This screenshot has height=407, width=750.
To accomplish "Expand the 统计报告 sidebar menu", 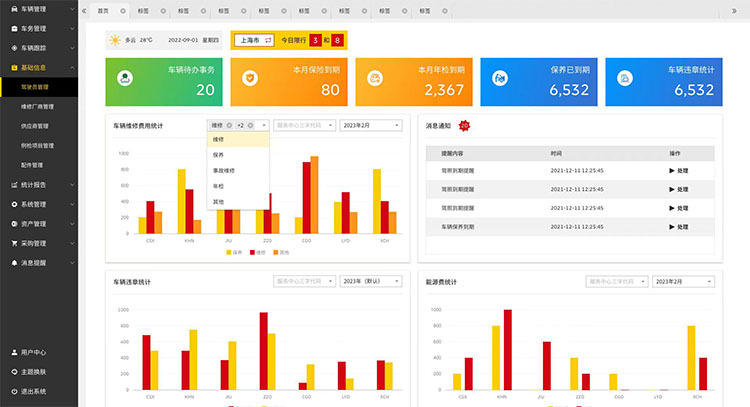I will 39,185.
